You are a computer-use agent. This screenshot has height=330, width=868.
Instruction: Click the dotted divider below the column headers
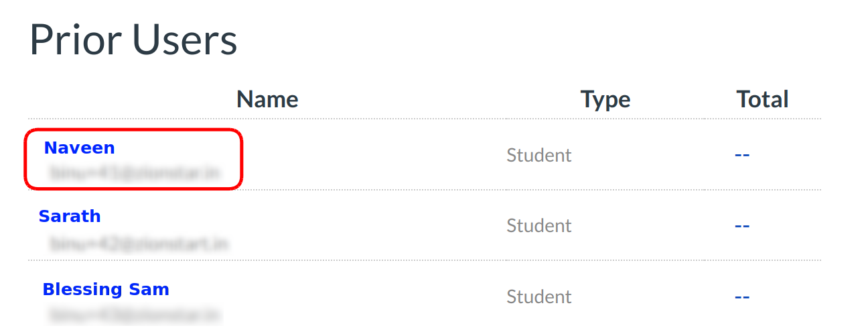click(425, 119)
